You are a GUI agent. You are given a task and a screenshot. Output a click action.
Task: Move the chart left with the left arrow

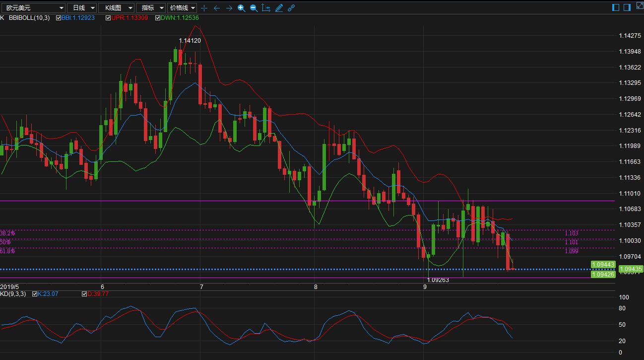click(x=217, y=8)
